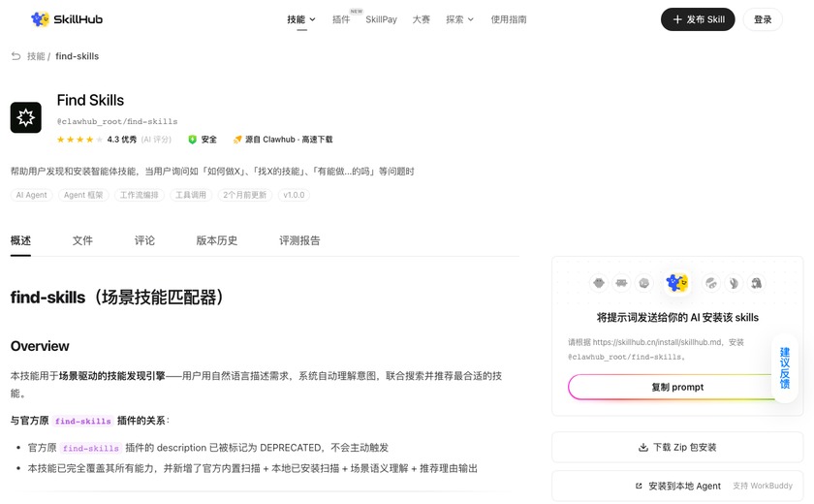Click the SkillHub logo in the header
The height and width of the screenshot is (504, 814).
(67, 19)
